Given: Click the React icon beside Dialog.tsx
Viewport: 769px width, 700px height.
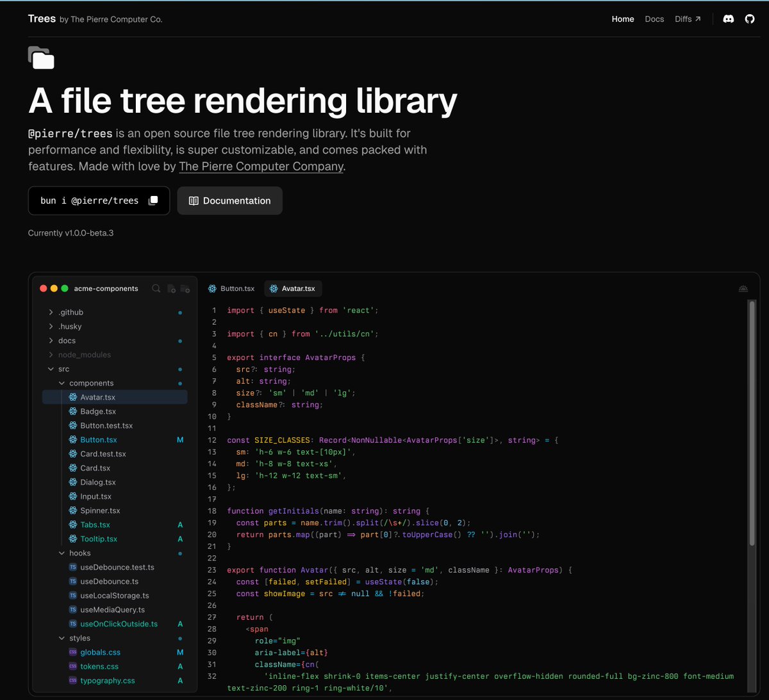Looking at the screenshot, I should (x=73, y=482).
